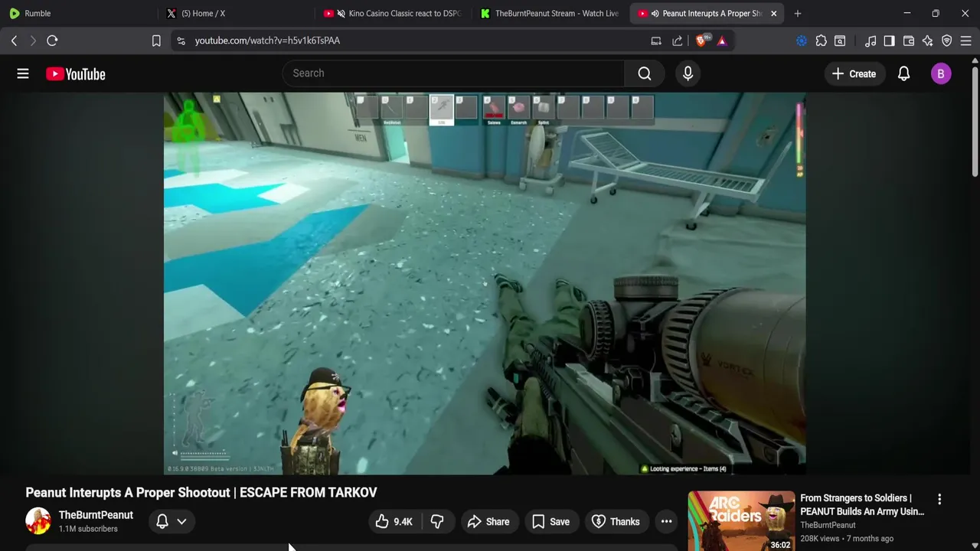Click the install app icon in address bar
The width and height of the screenshot is (980, 551).
click(656, 41)
